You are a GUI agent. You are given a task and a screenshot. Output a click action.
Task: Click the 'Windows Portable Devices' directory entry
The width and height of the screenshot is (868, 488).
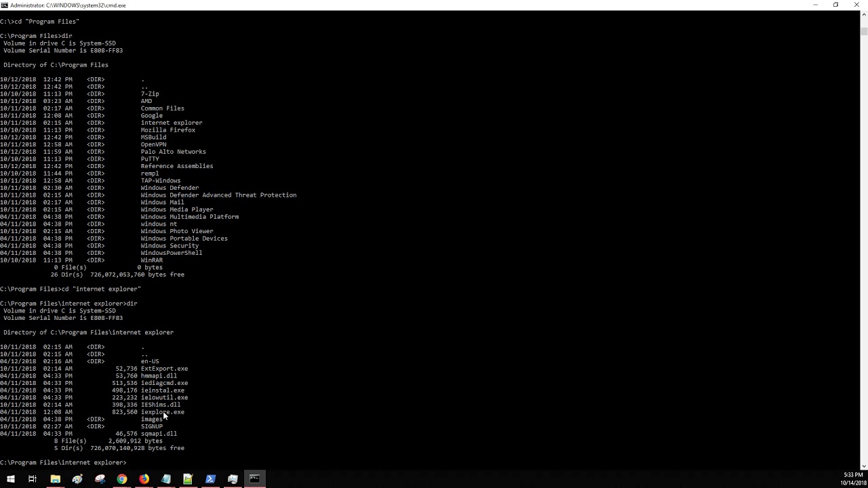(184, 239)
